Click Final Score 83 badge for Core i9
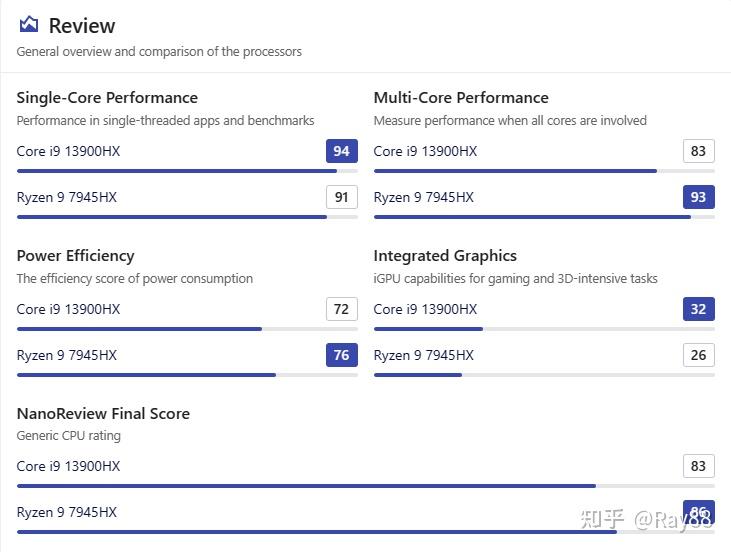731x552 pixels. click(x=698, y=466)
